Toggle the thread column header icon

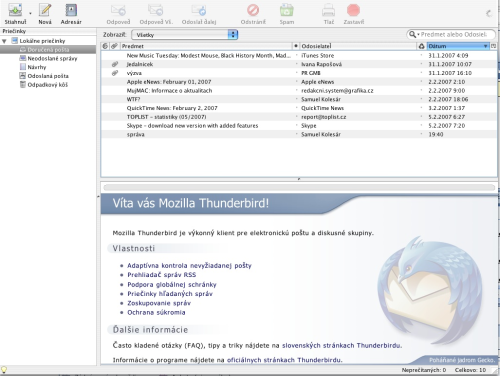[x=105, y=46]
